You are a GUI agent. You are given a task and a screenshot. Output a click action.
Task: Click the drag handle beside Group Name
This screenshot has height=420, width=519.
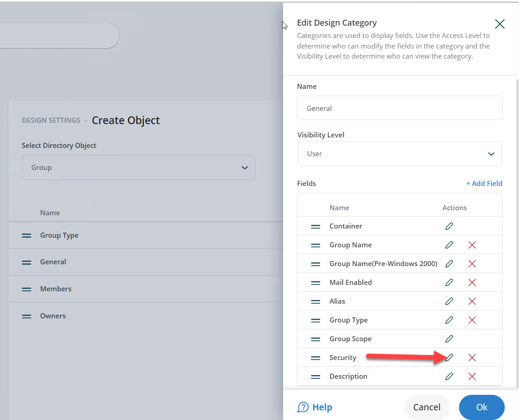315,245
